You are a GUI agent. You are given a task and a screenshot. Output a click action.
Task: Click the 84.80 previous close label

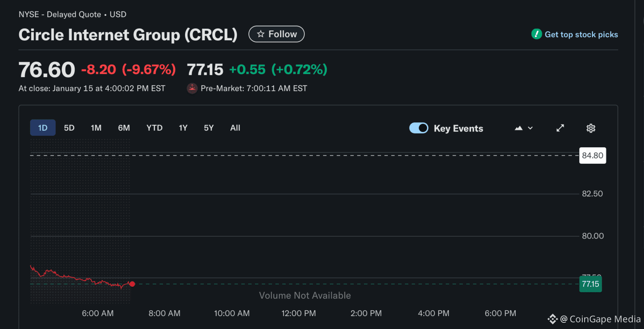pyautogui.click(x=592, y=156)
